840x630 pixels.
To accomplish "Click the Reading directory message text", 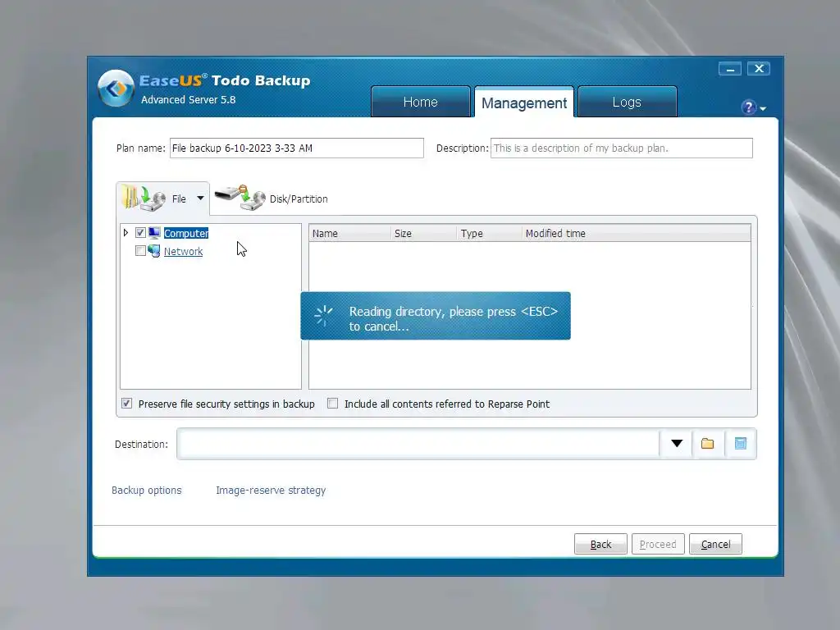I will click(453, 319).
